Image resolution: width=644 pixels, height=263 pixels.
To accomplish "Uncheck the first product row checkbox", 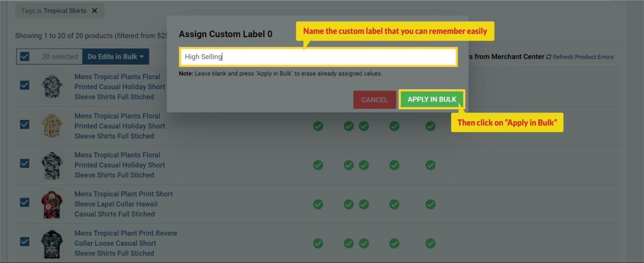I will pos(25,85).
